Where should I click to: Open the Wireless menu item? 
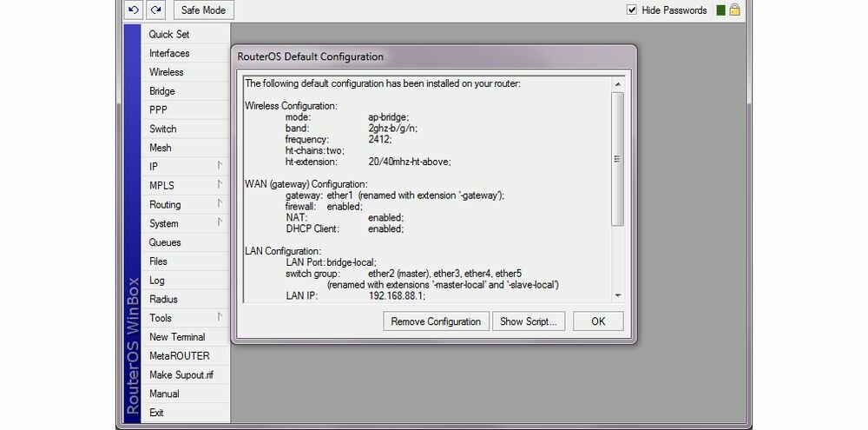click(x=185, y=72)
